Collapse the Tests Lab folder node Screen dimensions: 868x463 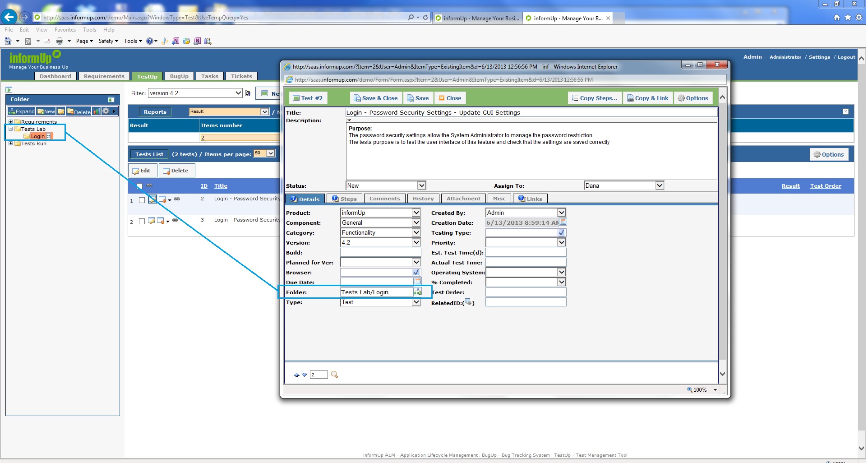click(x=10, y=129)
